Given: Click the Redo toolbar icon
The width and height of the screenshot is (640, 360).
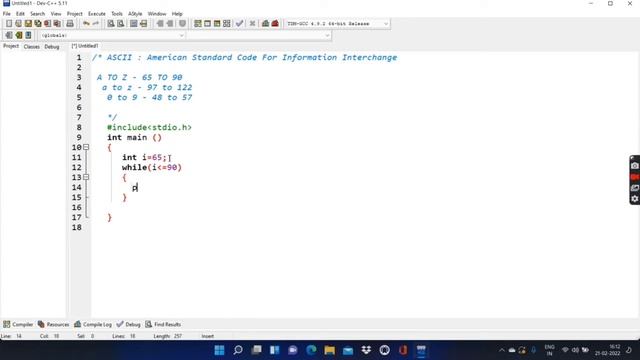Looking at the screenshot, I should pos(96,24).
